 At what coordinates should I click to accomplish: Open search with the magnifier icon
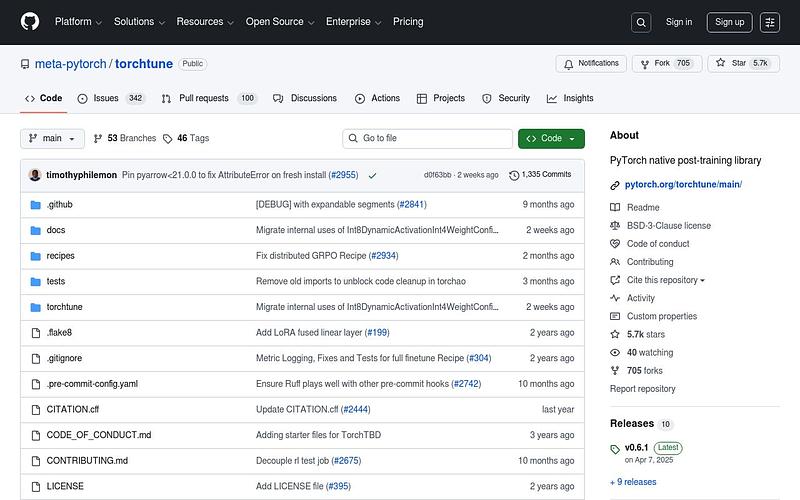641,22
